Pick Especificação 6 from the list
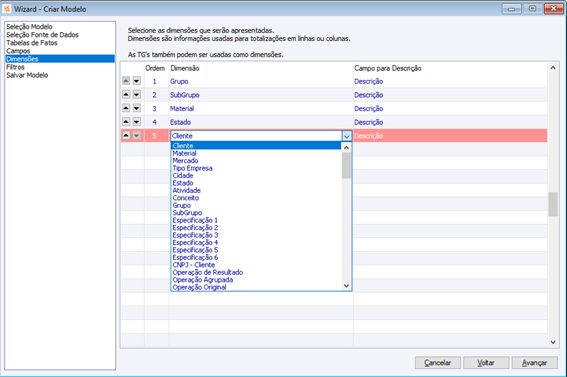Screen dimensions: 567x377 256,257
